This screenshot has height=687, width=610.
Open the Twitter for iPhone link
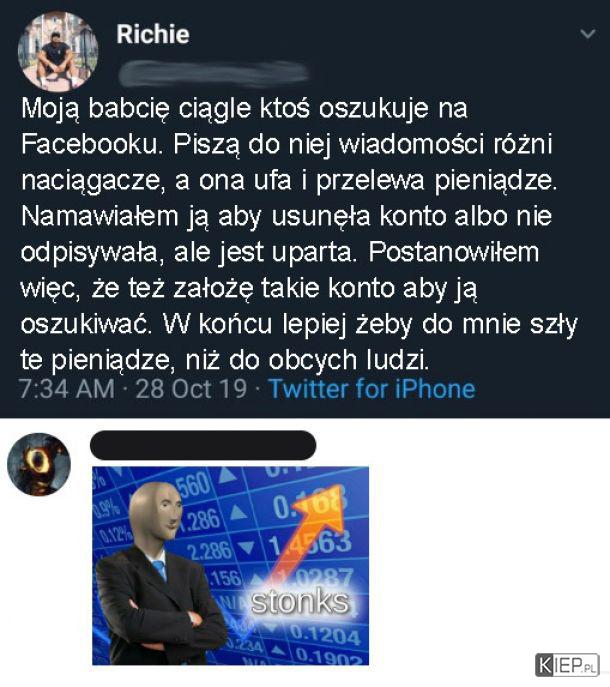pos(372,389)
